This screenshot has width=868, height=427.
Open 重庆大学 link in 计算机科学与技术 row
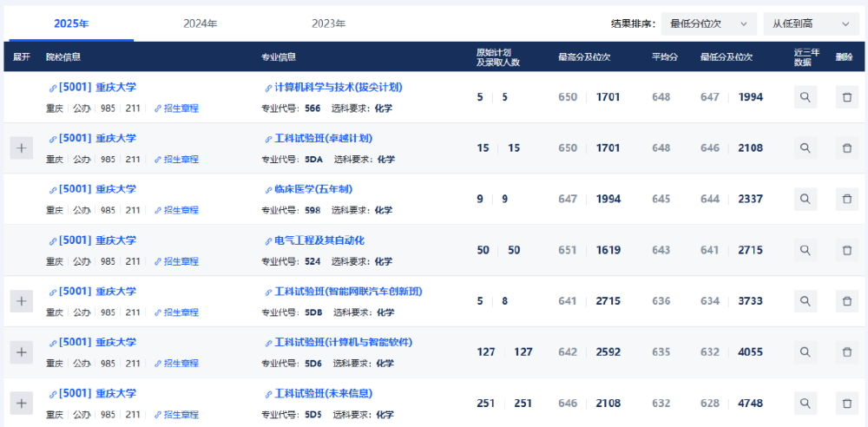(x=93, y=88)
